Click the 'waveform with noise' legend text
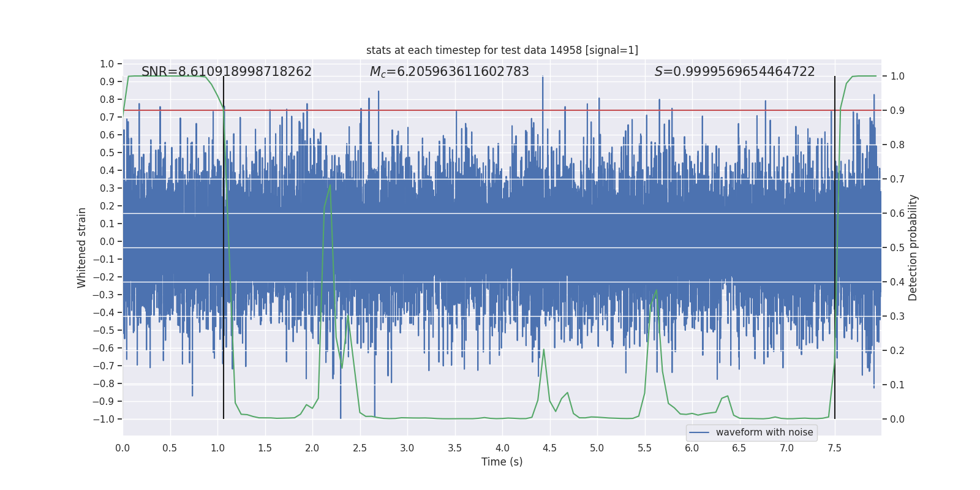 pos(764,432)
